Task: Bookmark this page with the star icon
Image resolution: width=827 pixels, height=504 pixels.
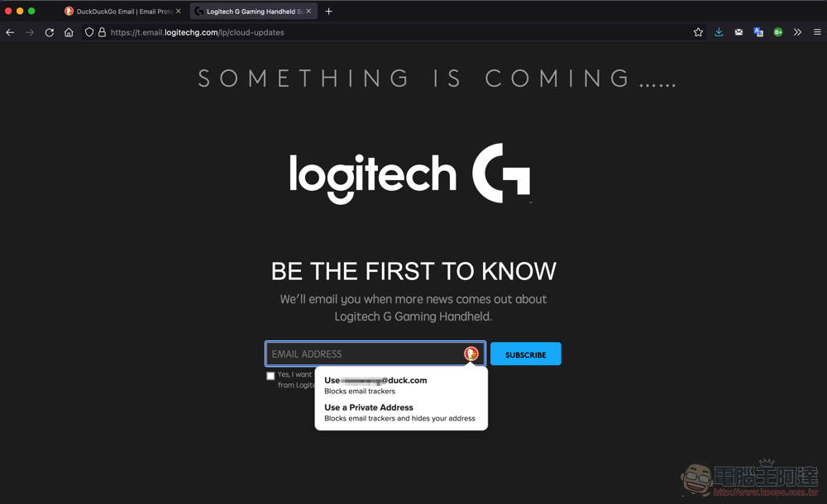Action: pos(698,33)
